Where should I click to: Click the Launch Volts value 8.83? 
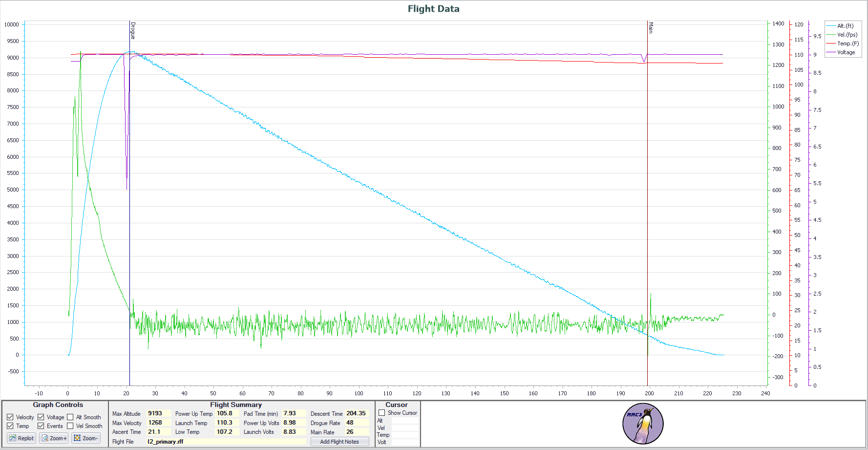(x=294, y=432)
